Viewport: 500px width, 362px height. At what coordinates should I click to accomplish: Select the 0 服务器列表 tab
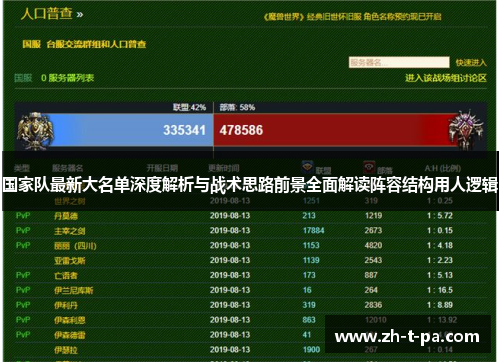(67, 78)
